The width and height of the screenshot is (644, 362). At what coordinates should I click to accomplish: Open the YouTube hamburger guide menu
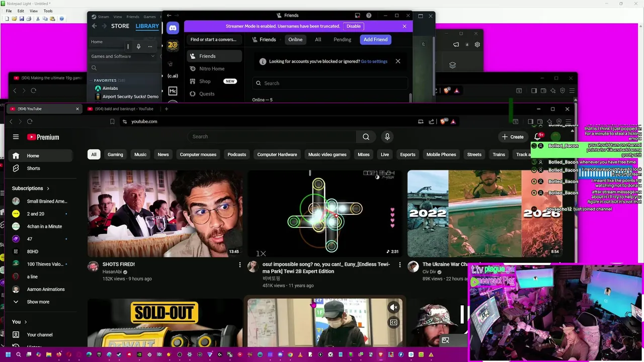[16, 137]
